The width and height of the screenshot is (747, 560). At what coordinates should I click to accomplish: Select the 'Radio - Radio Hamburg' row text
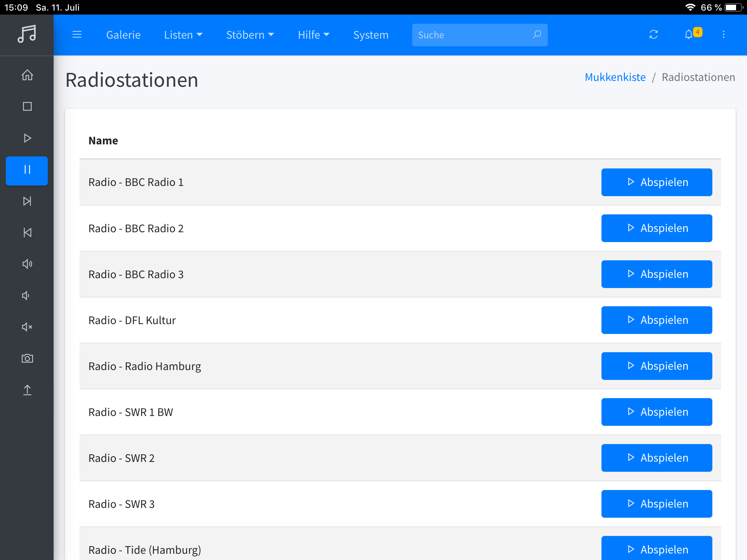[x=145, y=366]
